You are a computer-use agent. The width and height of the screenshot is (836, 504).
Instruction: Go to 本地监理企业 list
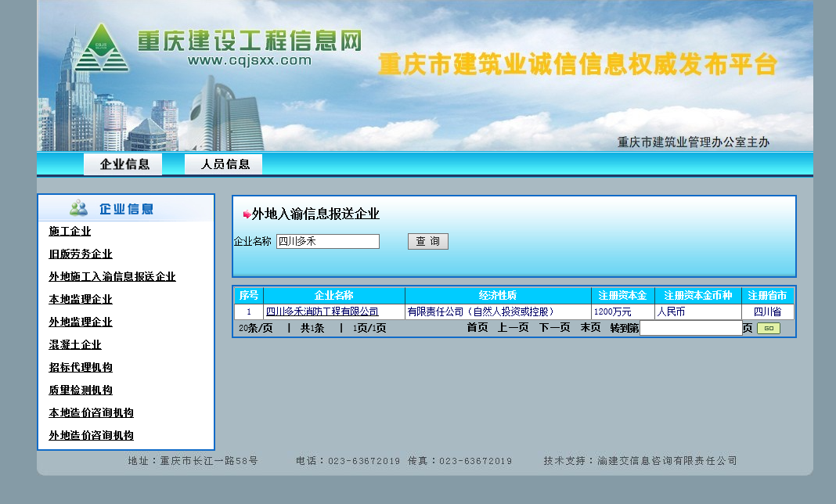pos(81,300)
